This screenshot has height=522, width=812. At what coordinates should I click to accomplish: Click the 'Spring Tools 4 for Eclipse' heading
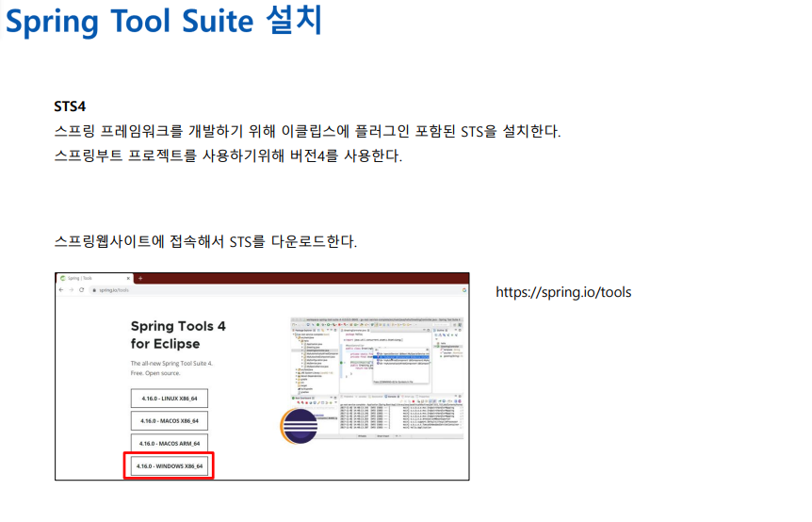(178, 334)
